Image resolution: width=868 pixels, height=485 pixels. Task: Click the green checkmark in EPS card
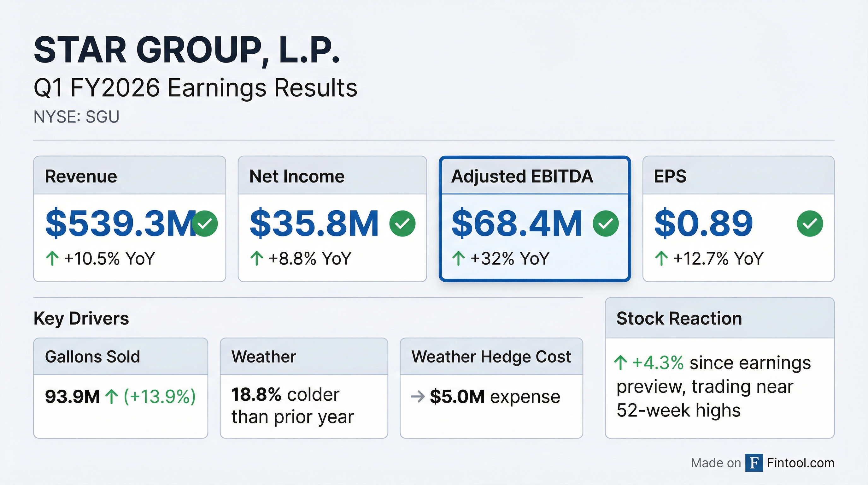click(x=810, y=223)
